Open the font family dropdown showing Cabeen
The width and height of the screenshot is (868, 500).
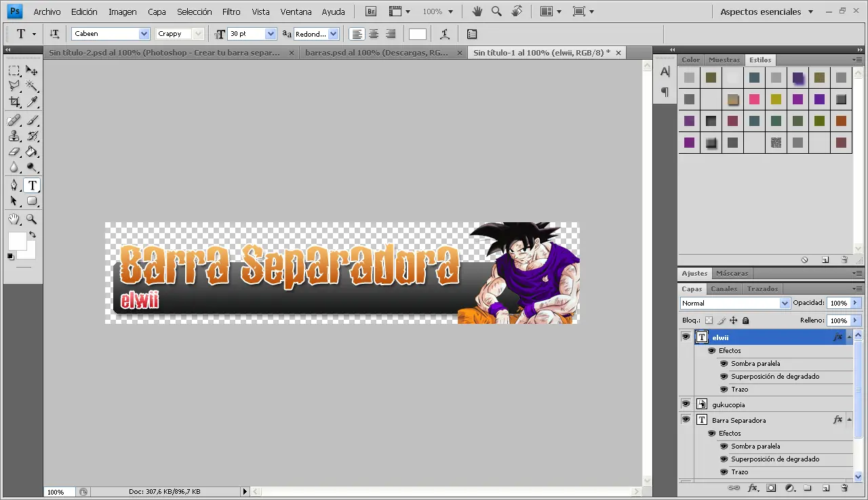coord(144,34)
